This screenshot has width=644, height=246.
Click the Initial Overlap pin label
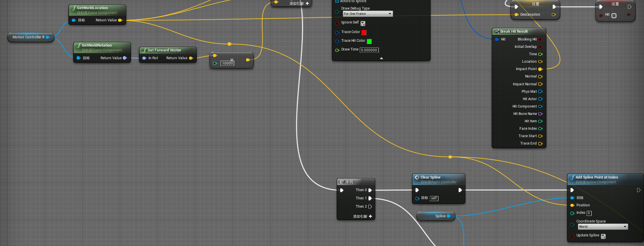(x=526, y=47)
